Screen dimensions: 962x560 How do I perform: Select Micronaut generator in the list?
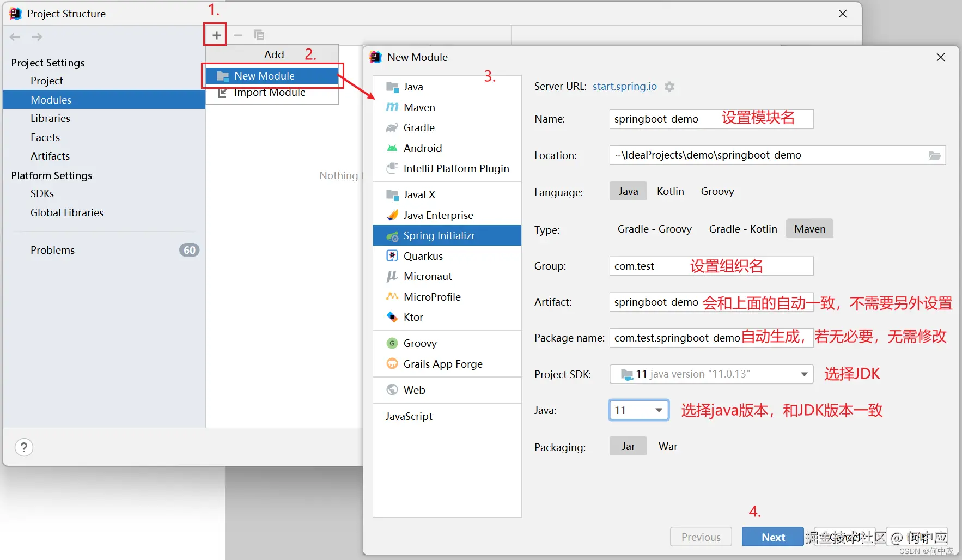click(447, 276)
